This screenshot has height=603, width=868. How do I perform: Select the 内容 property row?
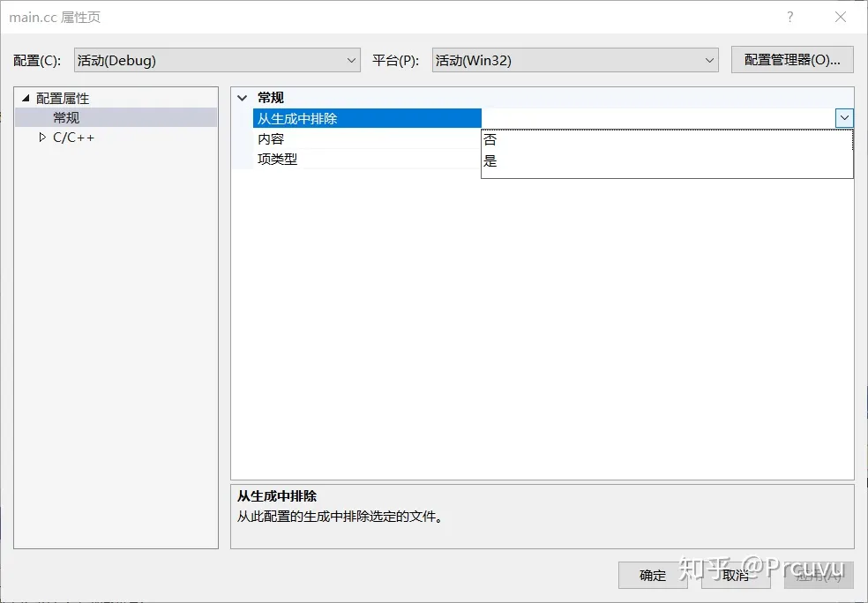coord(271,139)
